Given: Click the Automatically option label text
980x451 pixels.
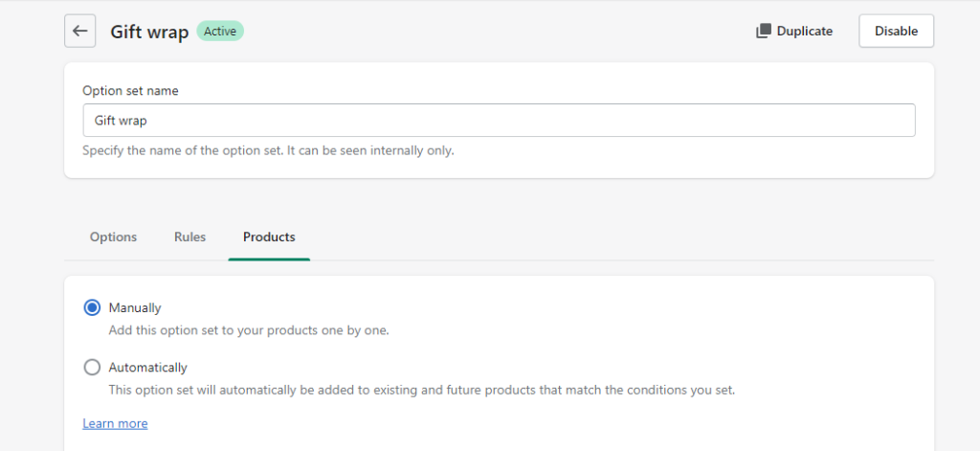Looking at the screenshot, I should [147, 367].
